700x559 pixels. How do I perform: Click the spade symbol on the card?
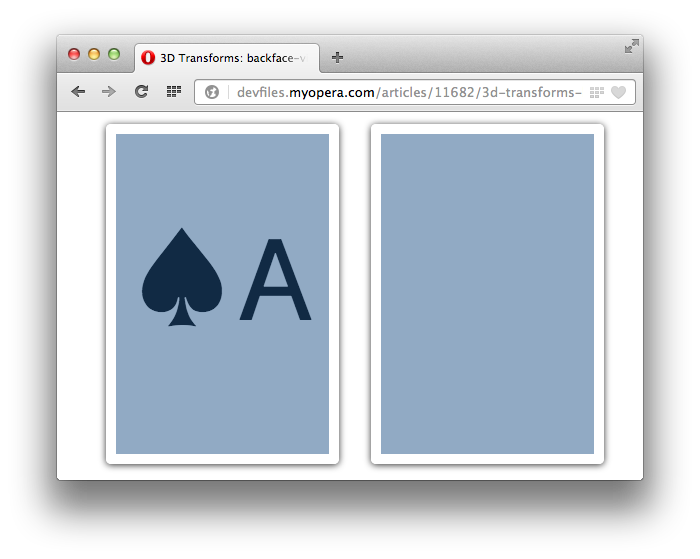point(182,277)
